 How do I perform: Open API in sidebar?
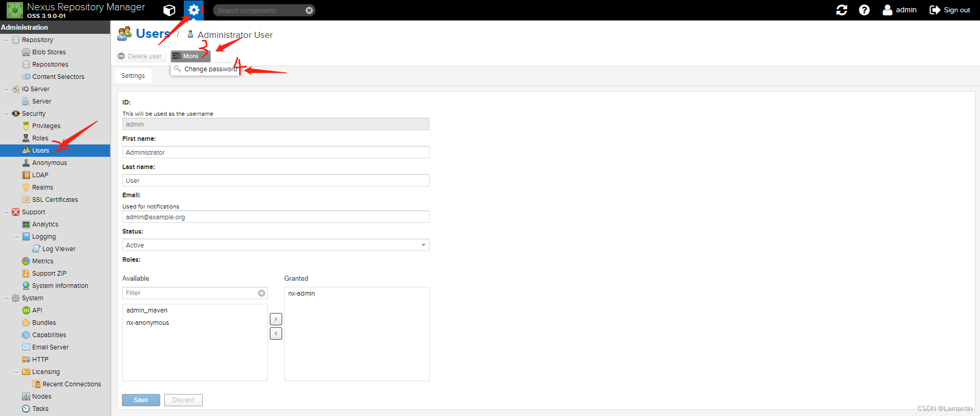point(37,310)
